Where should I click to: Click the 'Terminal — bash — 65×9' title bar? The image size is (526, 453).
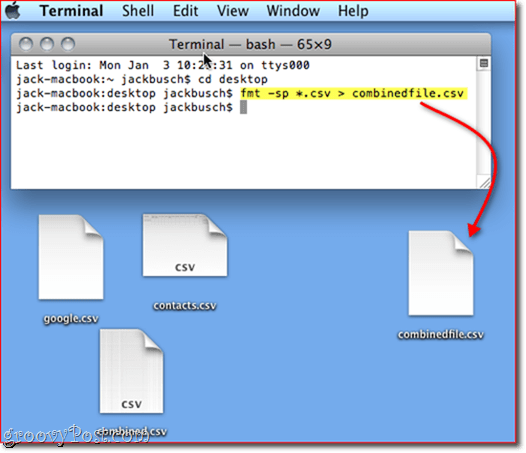tap(250, 44)
